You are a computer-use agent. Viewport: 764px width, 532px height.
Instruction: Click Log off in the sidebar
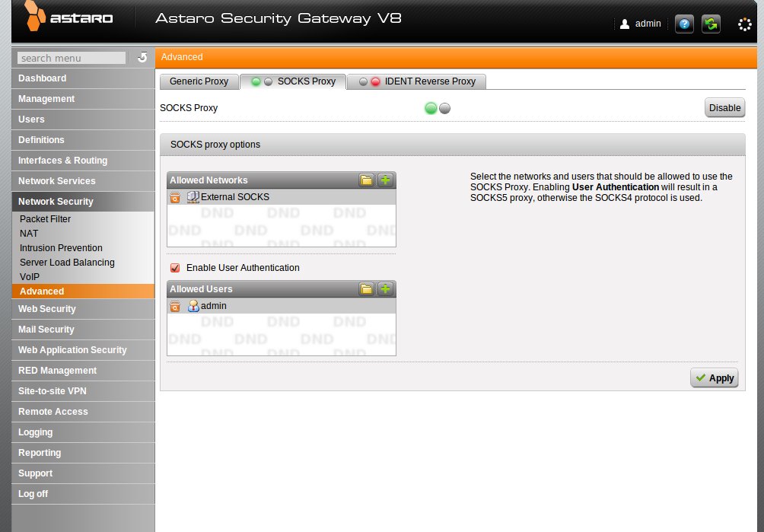[x=83, y=493]
